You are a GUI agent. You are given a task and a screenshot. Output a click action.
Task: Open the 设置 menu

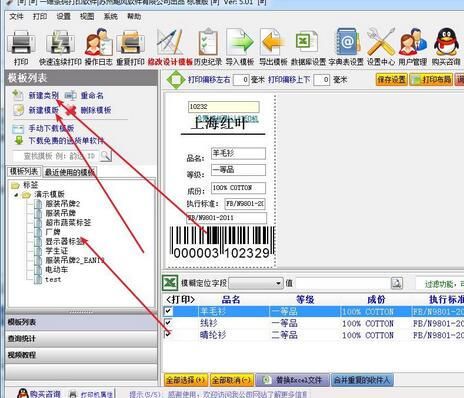(63, 16)
